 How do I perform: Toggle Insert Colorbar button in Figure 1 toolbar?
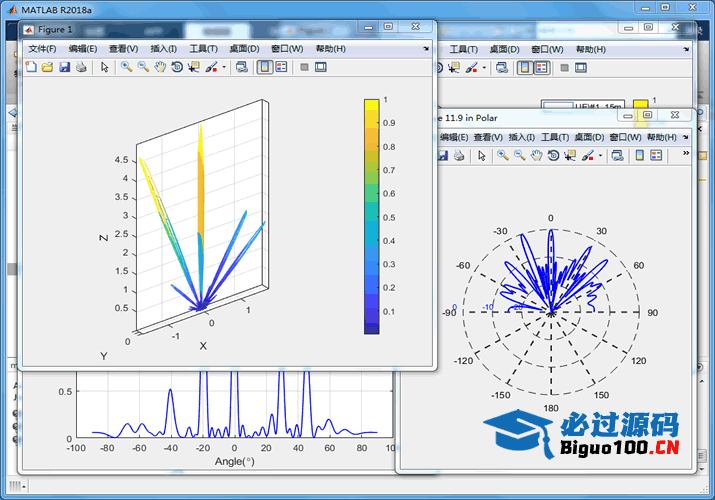[x=265, y=67]
